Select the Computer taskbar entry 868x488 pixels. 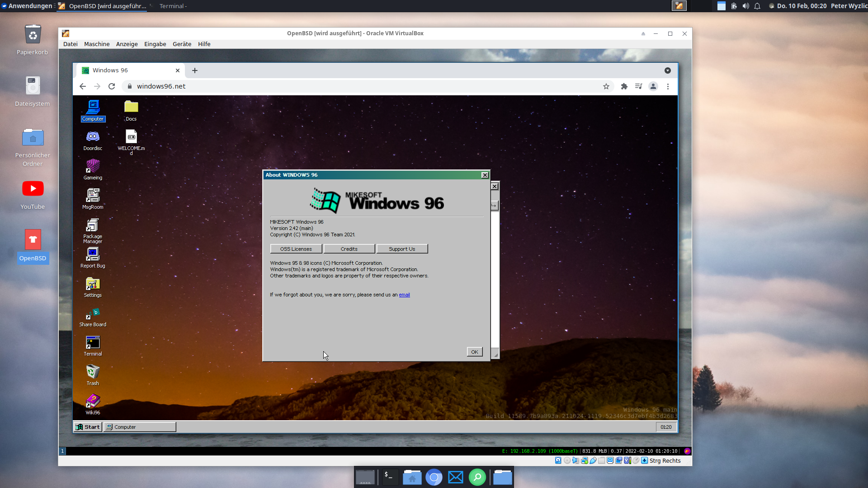click(x=140, y=427)
